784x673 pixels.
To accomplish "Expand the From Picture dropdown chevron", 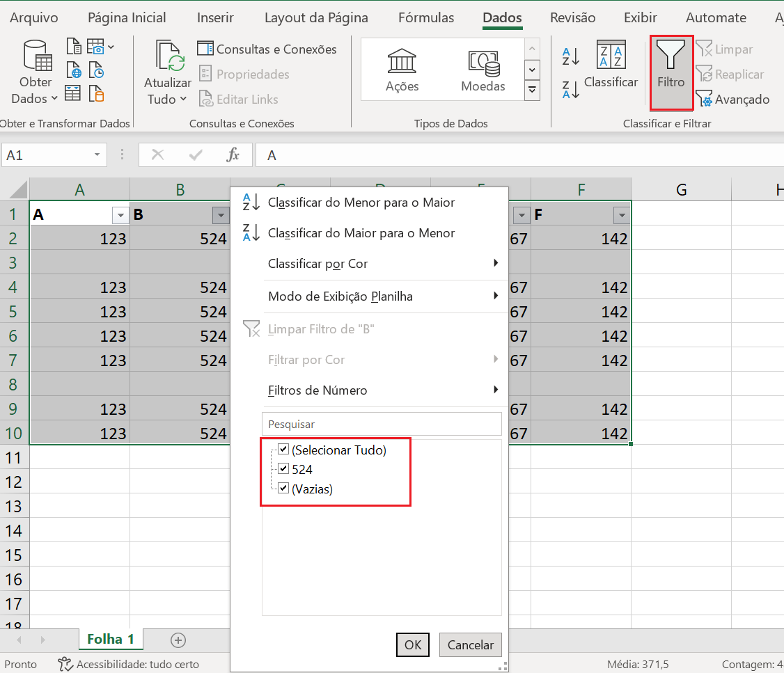I will click(111, 47).
